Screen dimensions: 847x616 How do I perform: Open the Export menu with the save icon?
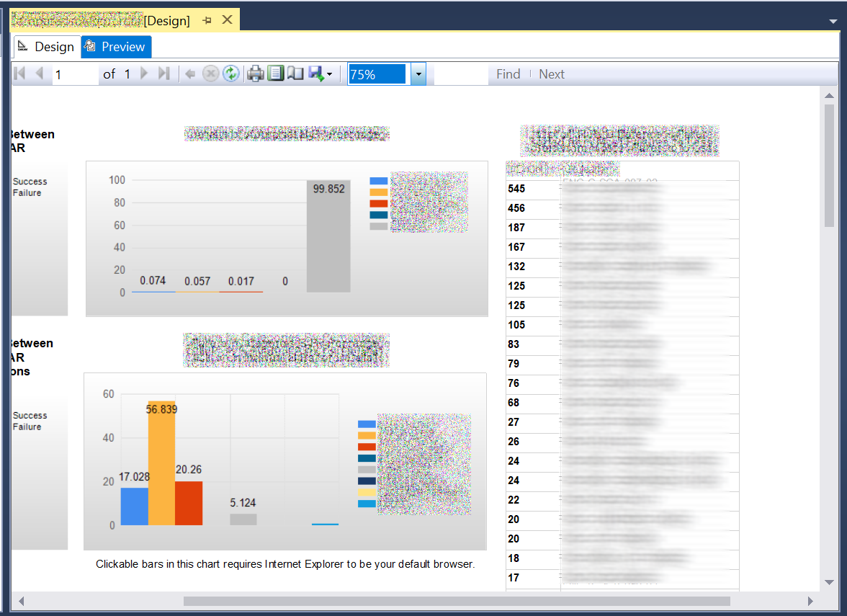point(320,74)
